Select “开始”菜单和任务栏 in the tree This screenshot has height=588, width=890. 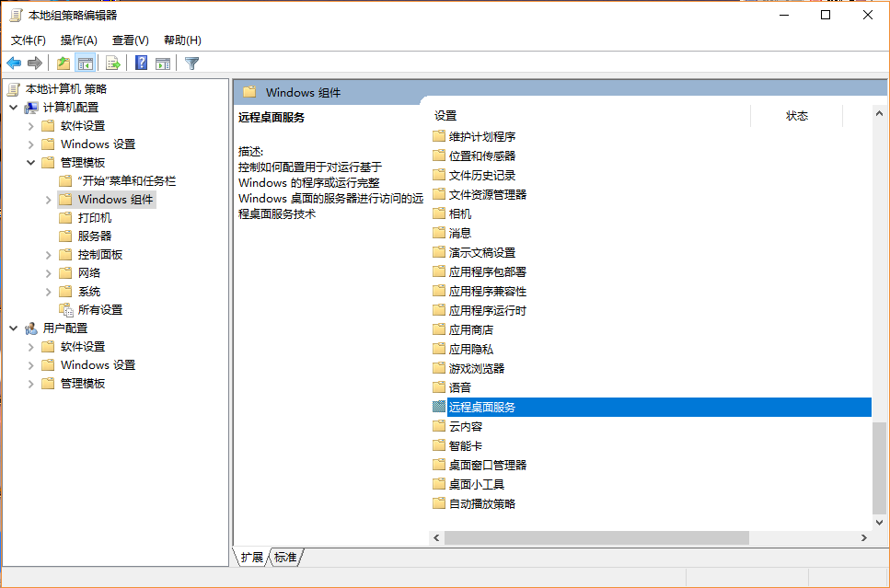click(x=127, y=181)
